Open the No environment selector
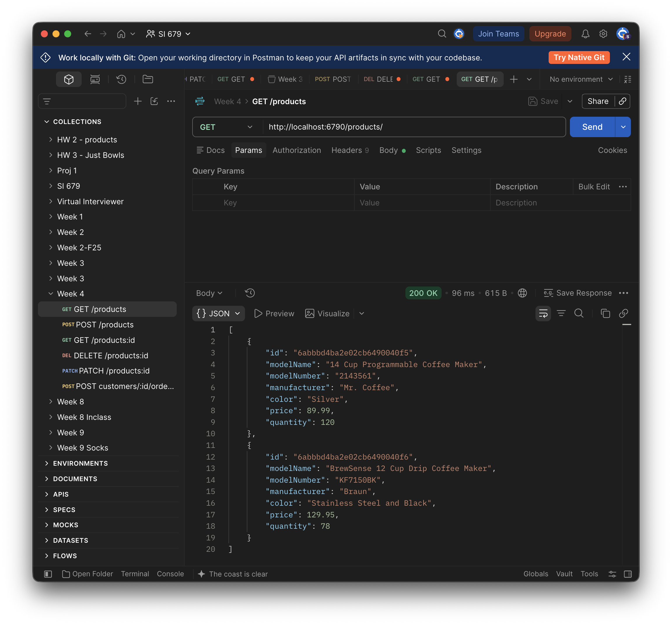672x625 pixels. (581, 79)
